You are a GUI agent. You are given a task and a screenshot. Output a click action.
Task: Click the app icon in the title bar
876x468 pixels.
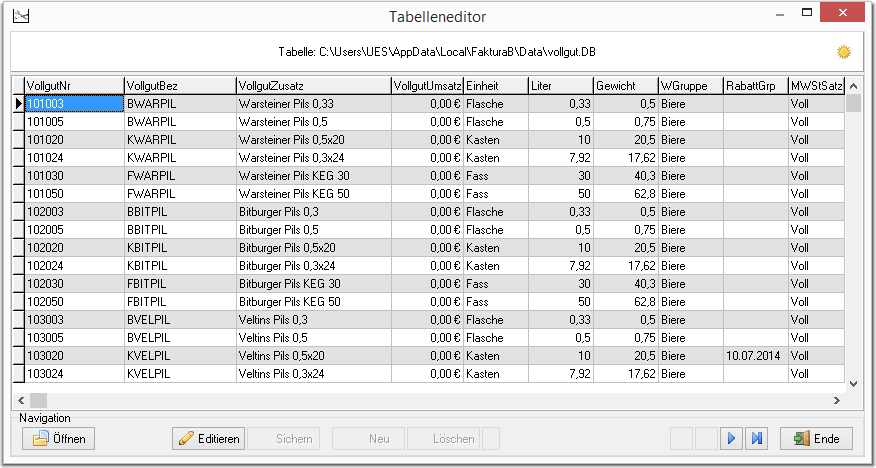[21, 16]
